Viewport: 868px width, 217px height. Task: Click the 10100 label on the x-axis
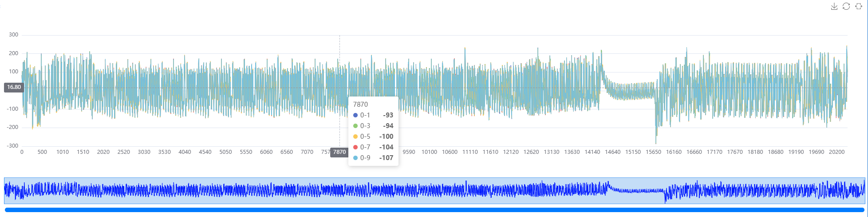(x=429, y=152)
